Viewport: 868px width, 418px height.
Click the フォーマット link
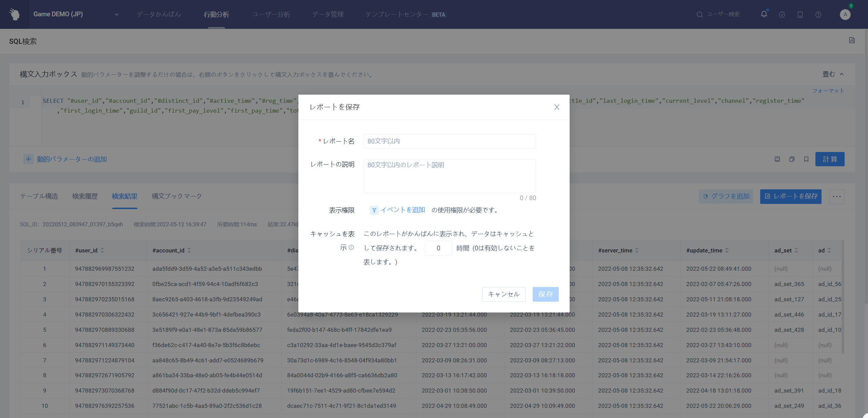828,91
